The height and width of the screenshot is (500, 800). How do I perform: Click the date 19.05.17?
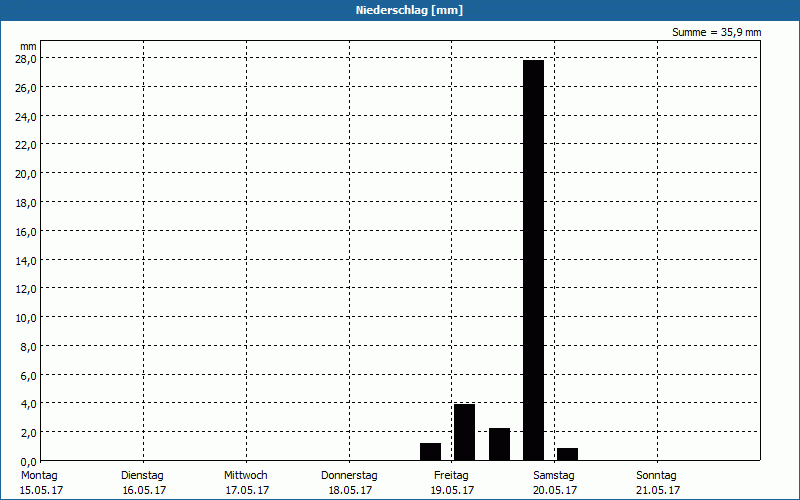click(452, 490)
